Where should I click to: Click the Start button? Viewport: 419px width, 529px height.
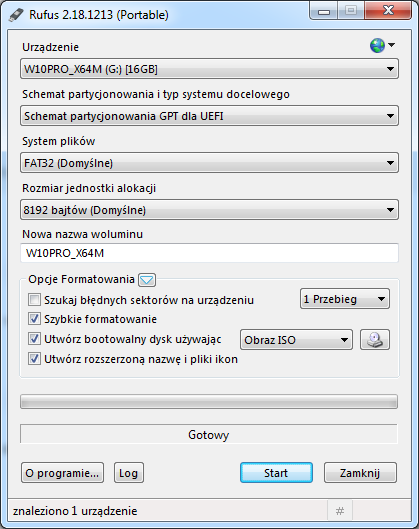point(276,473)
